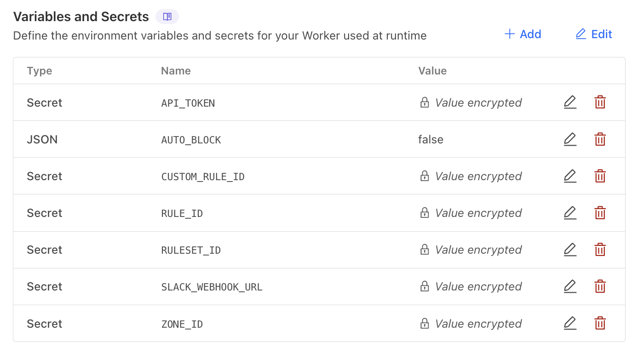Viewport: 643px width, 364px height.
Task: Edit the AUTO_BLOCK variable with pencil icon
Action: (x=570, y=139)
